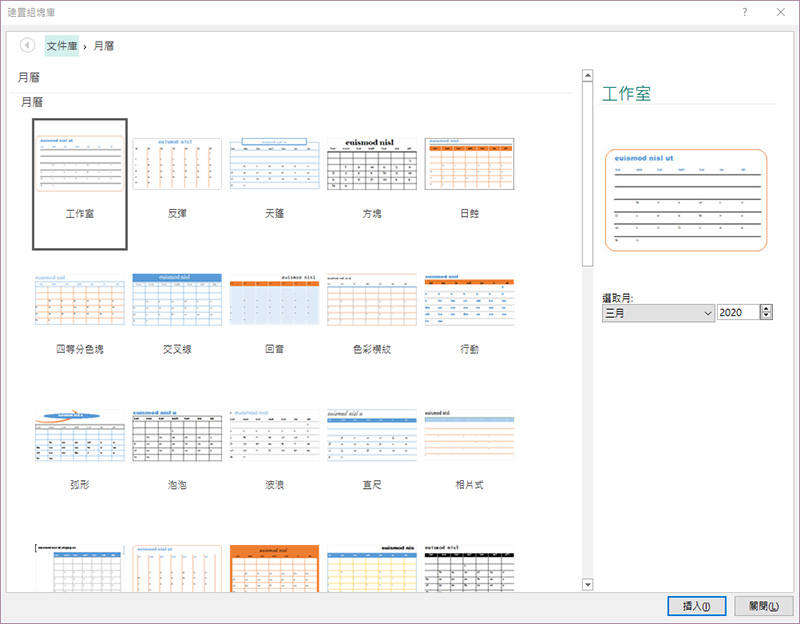Click the scrollbar up arrow

pos(588,76)
